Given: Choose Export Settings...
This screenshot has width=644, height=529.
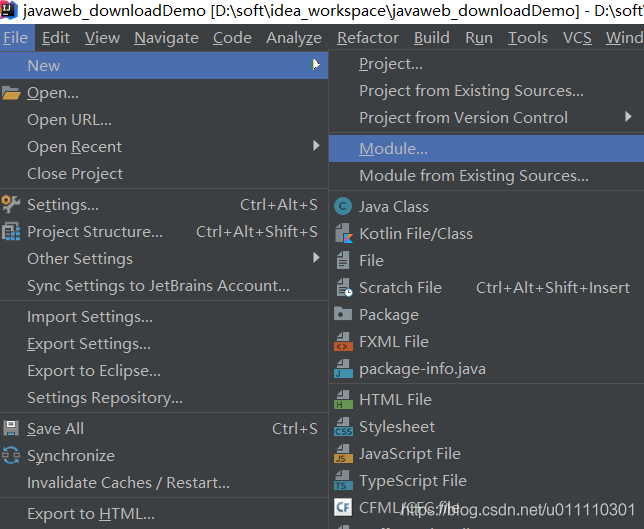Looking at the screenshot, I should point(164,344).
